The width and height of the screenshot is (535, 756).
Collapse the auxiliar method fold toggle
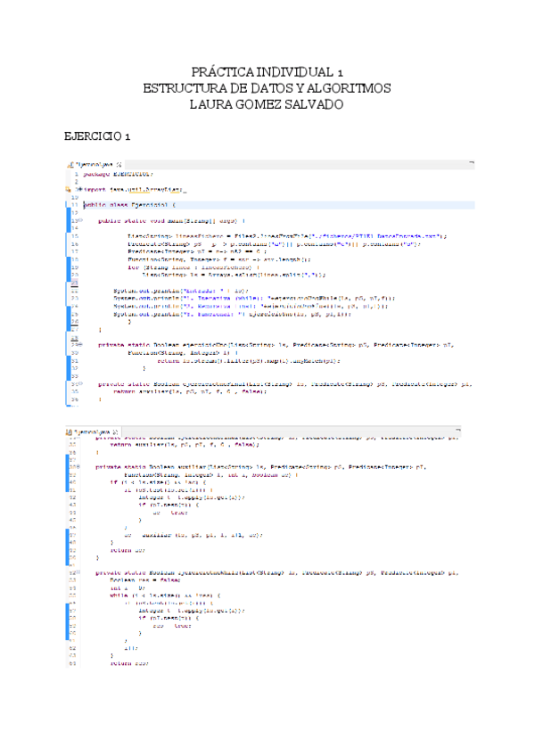[77, 466]
